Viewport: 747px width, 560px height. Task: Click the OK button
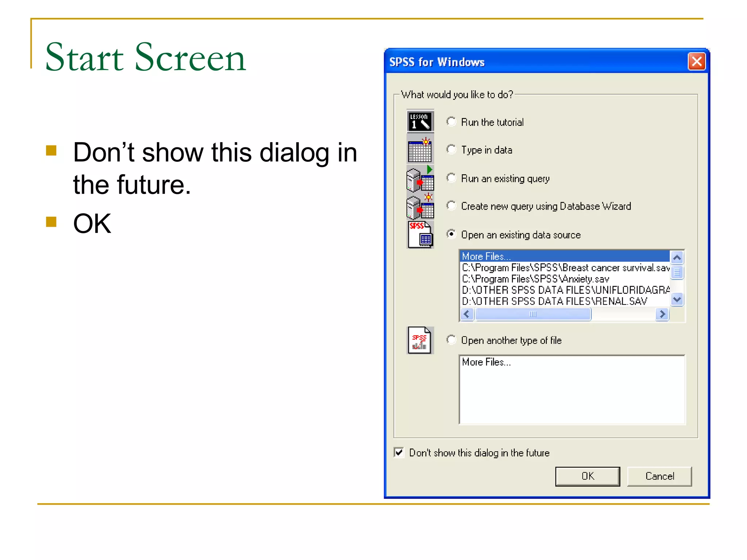[x=588, y=476]
